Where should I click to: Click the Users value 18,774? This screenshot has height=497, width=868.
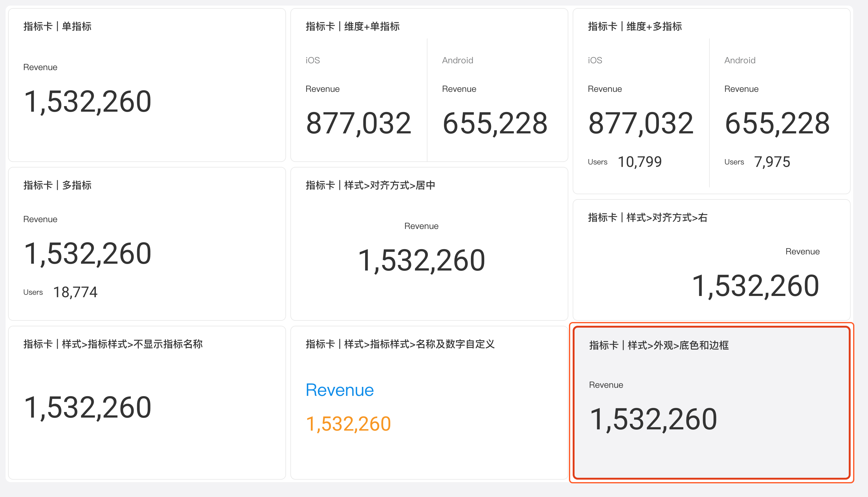[75, 292]
